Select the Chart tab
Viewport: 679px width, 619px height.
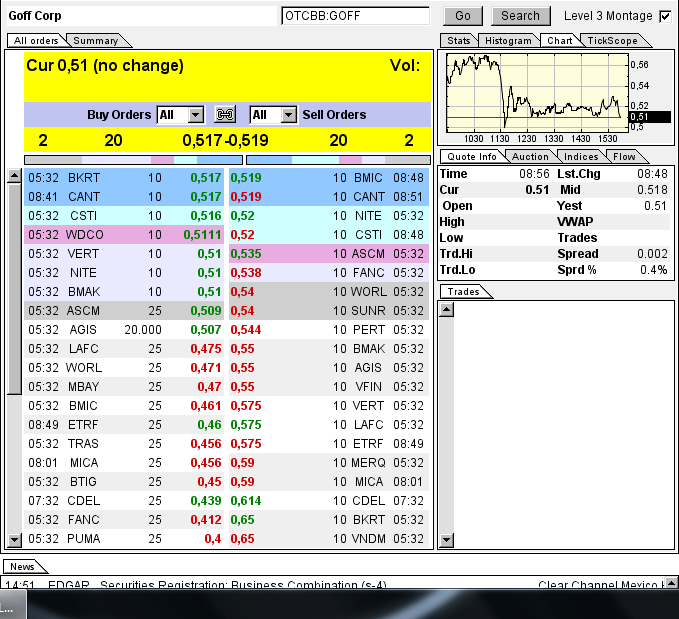click(x=559, y=41)
